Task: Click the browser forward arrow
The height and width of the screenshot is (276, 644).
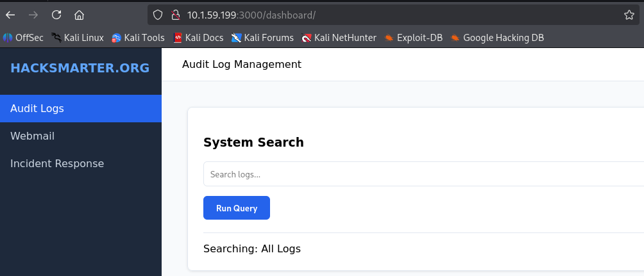Action: tap(33, 15)
